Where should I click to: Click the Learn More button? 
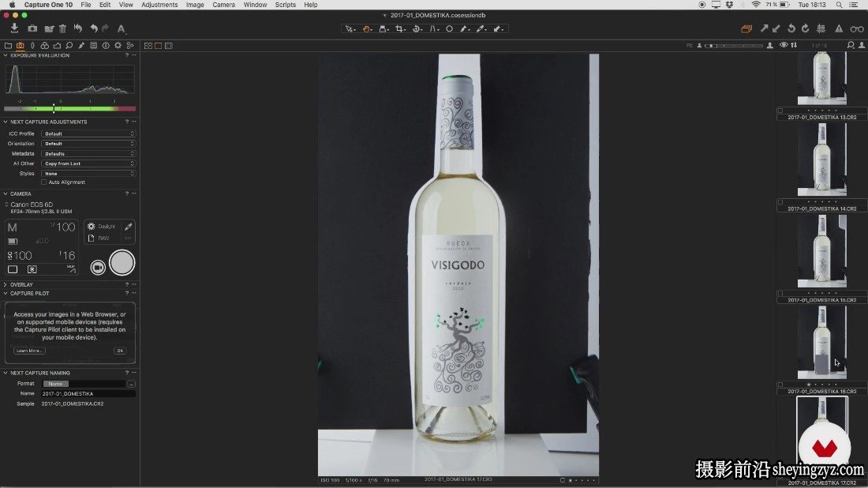28,351
